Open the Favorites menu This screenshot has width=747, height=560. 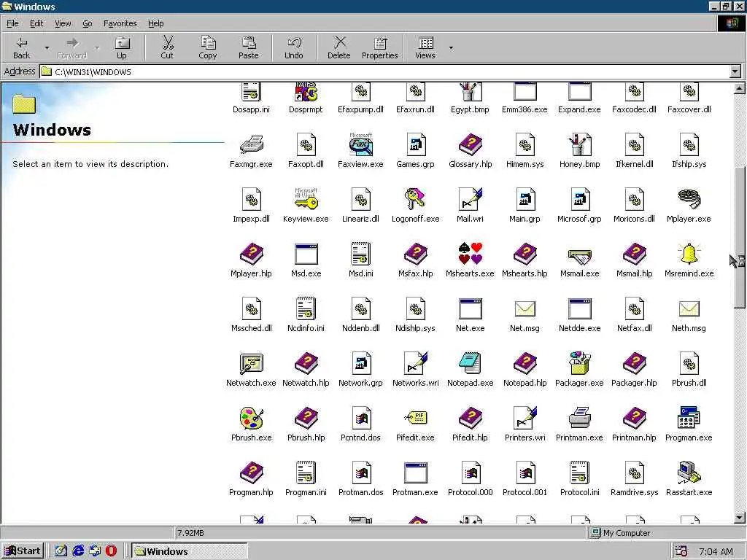click(120, 23)
